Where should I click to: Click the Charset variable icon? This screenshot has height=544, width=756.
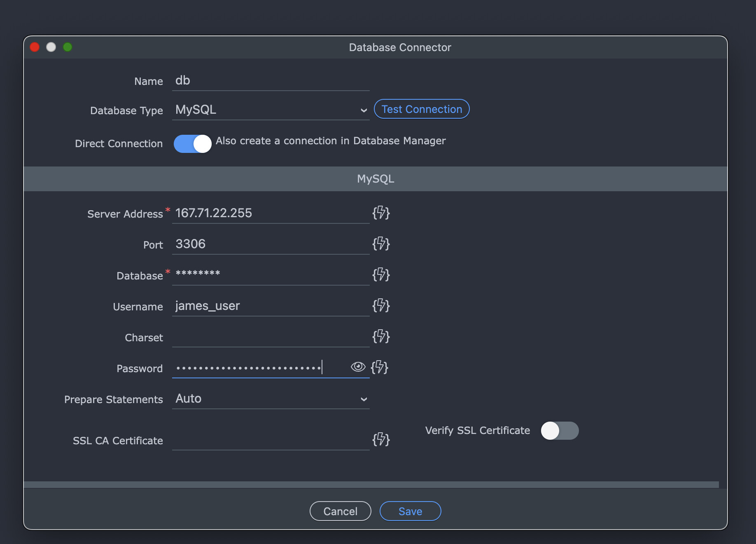click(380, 337)
